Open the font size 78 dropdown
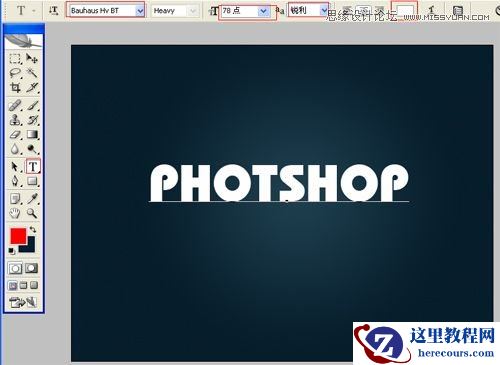The image size is (500, 365). click(x=263, y=11)
